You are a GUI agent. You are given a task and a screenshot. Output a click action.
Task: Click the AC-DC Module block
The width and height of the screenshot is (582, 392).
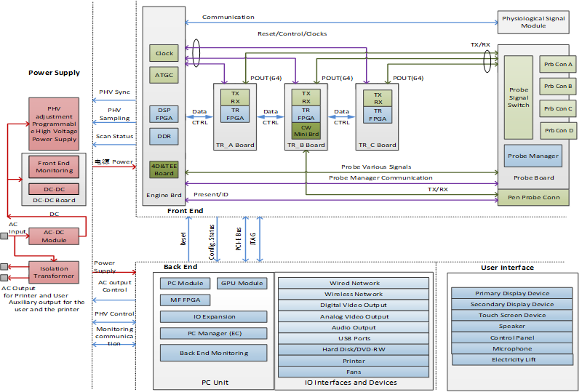53,236
